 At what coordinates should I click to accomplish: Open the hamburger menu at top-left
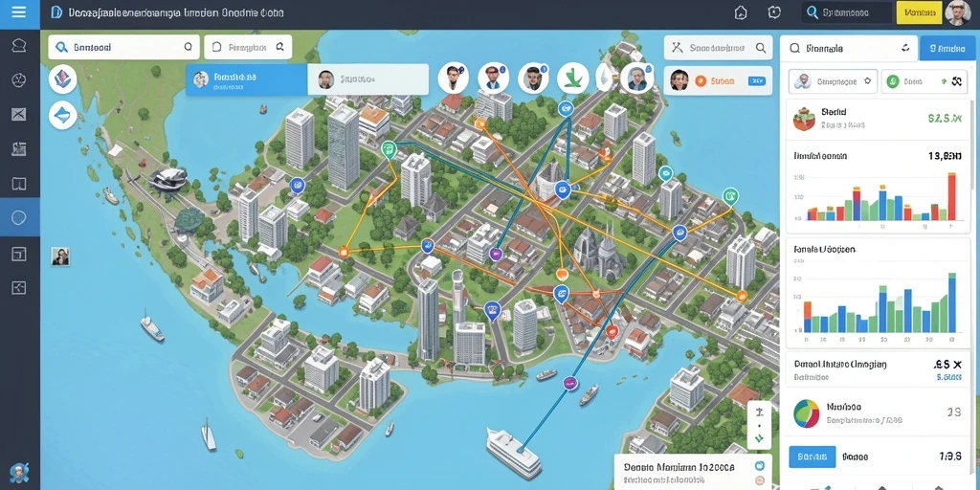point(19,12)
